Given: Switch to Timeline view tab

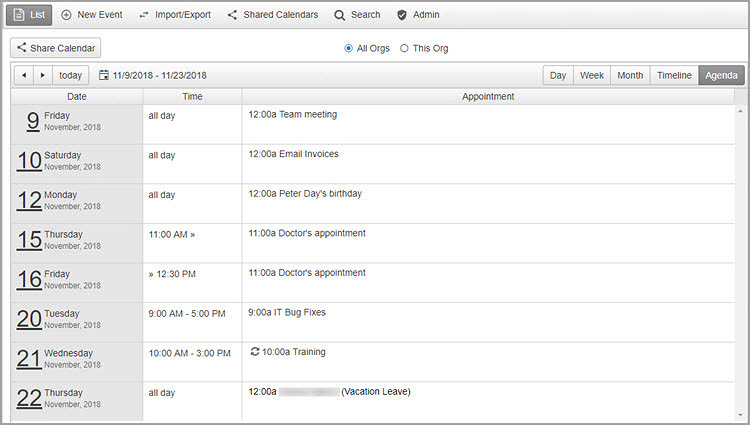Looking at the screenshot, I should tap(673, 75).
